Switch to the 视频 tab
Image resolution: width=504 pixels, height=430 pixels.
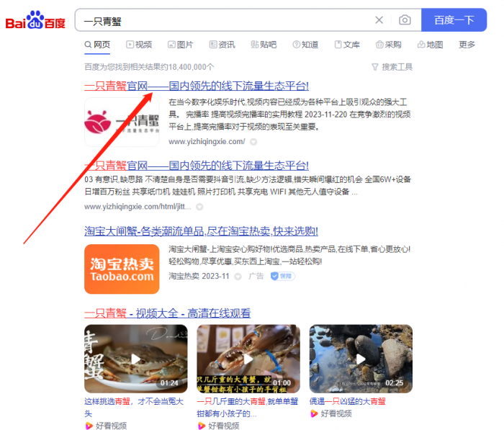point(139,45)
